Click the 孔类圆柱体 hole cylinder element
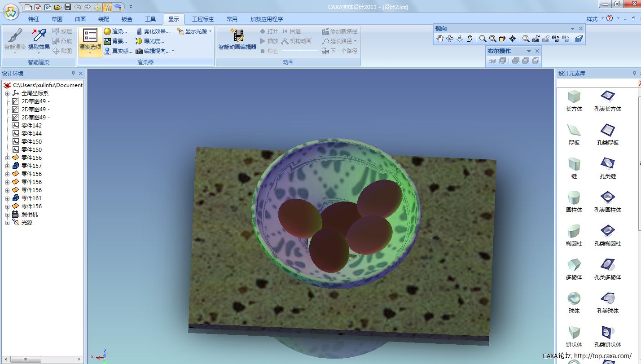 [607, 202]
